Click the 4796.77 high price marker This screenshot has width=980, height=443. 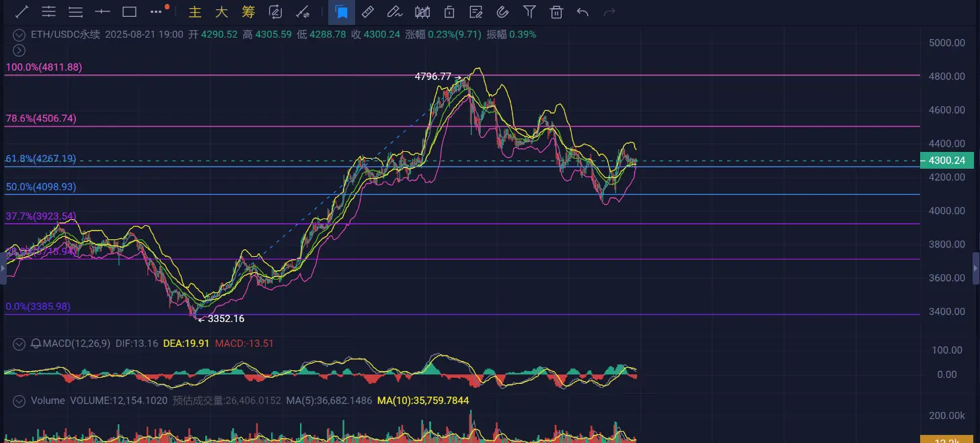coord(433,77)
